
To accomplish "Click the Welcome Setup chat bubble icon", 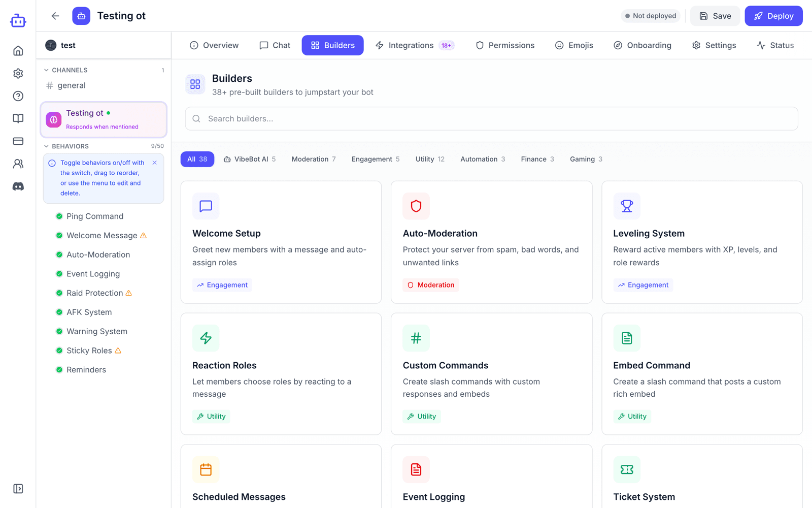I will [206, 206].
